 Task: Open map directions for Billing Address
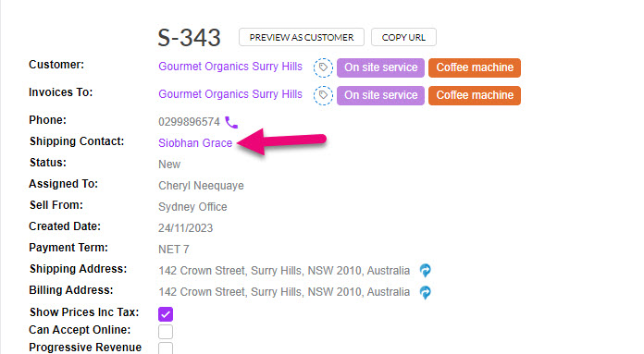click(425, 292)
